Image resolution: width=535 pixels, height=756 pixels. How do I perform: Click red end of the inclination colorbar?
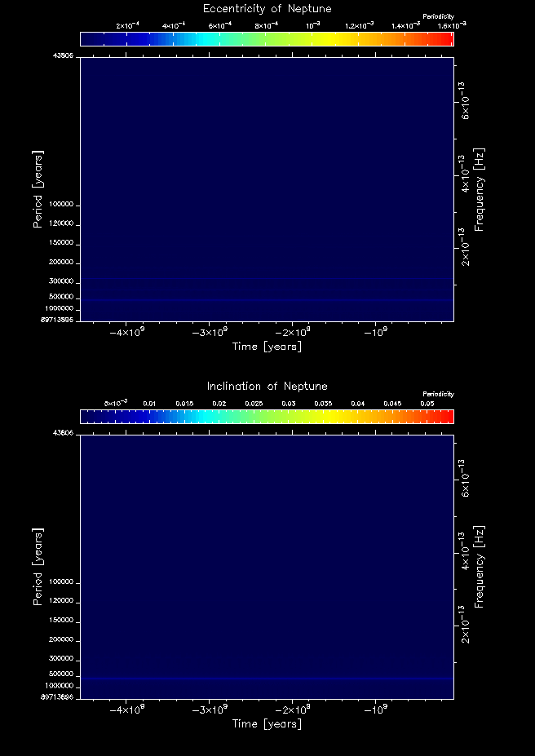tap(447, 417)
